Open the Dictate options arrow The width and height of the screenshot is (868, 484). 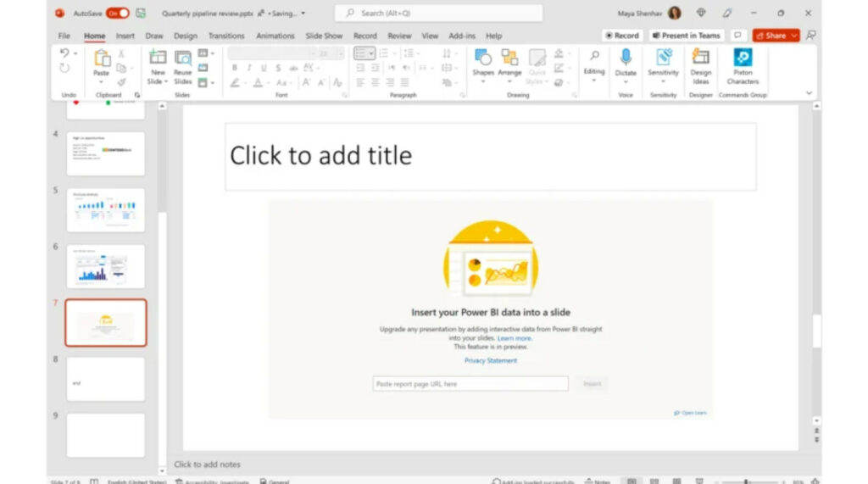pyautogui.click(x=626, y=82)
